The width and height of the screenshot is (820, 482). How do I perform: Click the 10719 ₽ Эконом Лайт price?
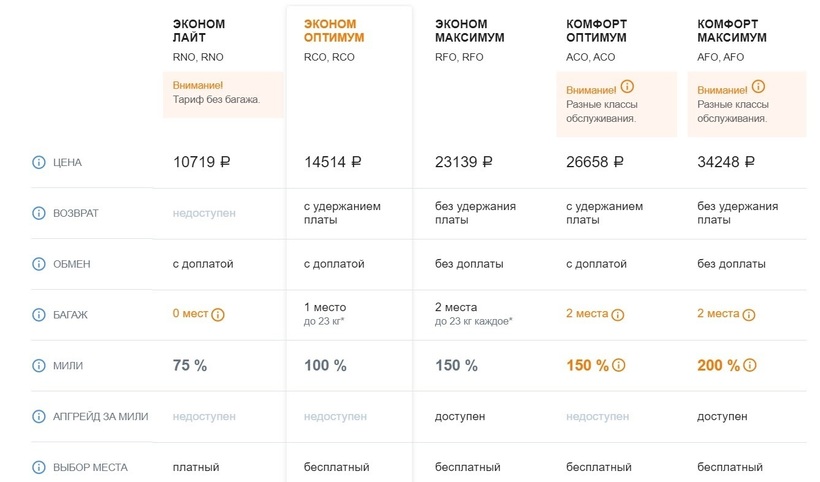pyautogui.click(x=202, y=162)
